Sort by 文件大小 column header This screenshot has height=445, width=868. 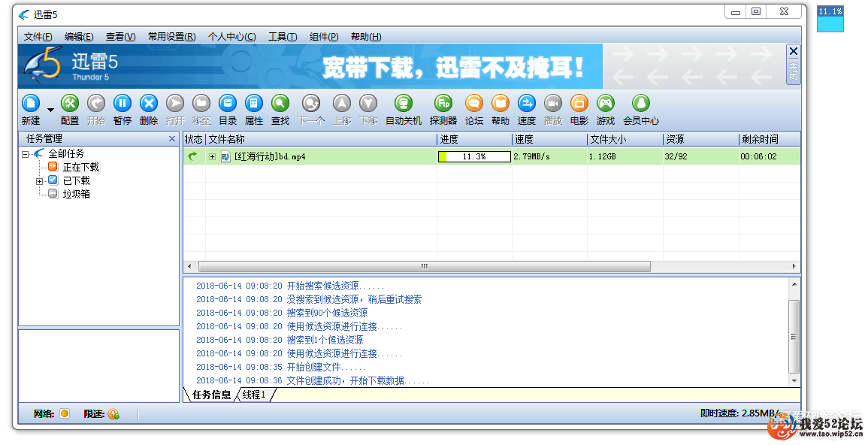click(625, 139)
